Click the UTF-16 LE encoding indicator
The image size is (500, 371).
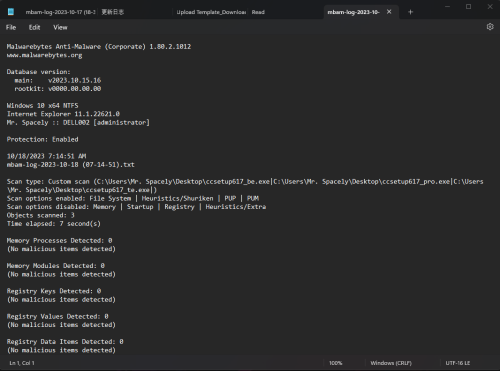[458, 363]
